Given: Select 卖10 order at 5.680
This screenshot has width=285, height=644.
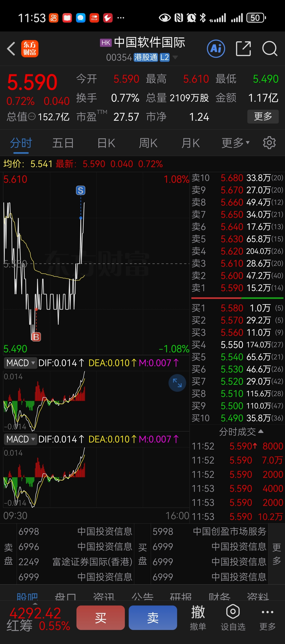Looking at the screenshot, I should (x=237, y=178).
